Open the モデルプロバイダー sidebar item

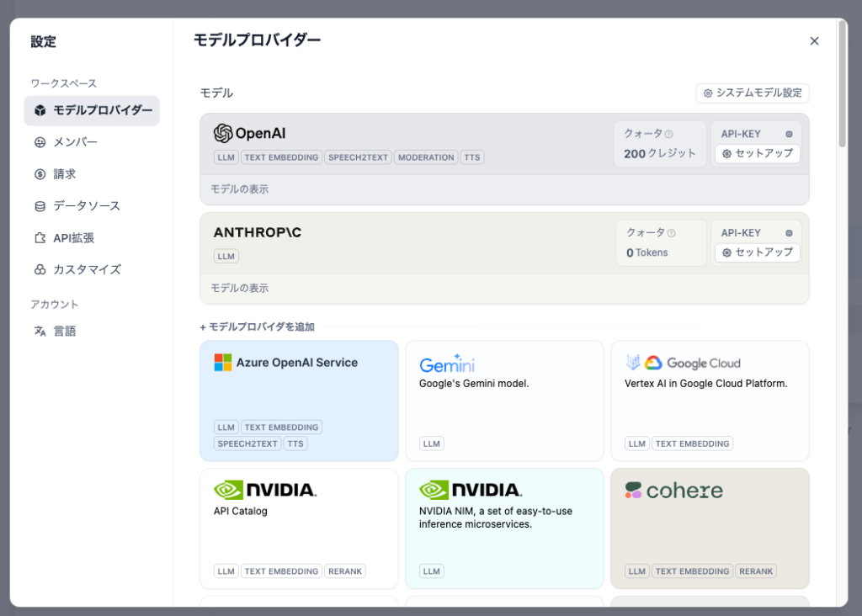pyautogui.click(x=92, y=110)
